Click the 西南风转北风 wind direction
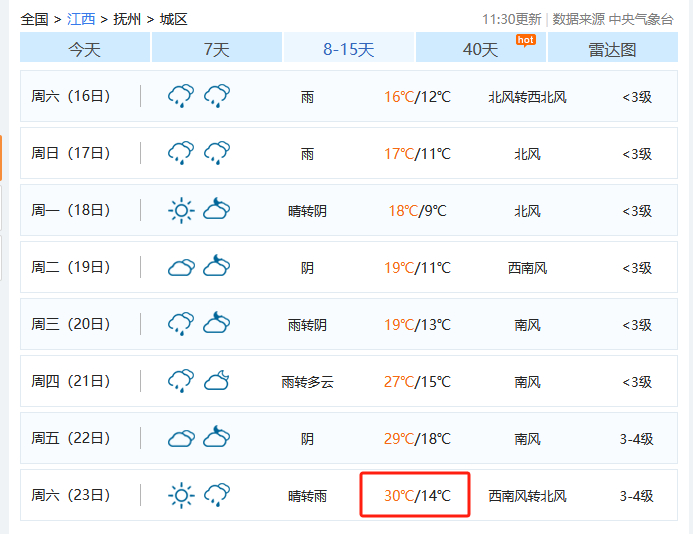Screen dimensions: 693x534 (x=528, y=496)
